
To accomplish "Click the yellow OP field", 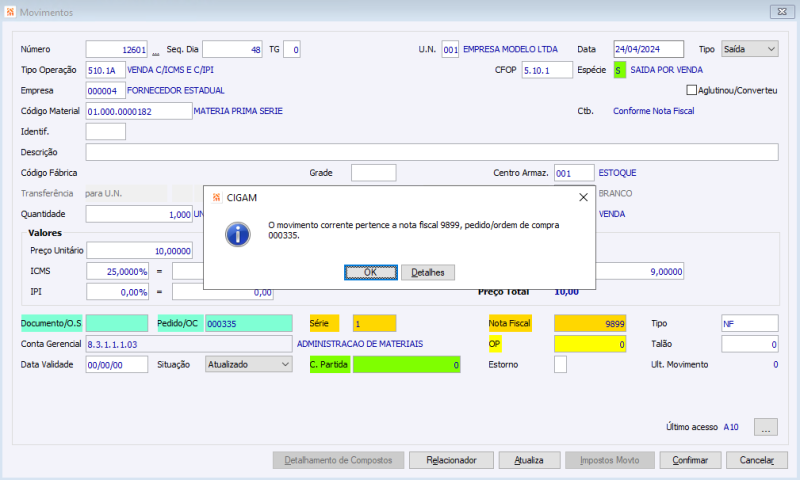I will tap(590, 344).
